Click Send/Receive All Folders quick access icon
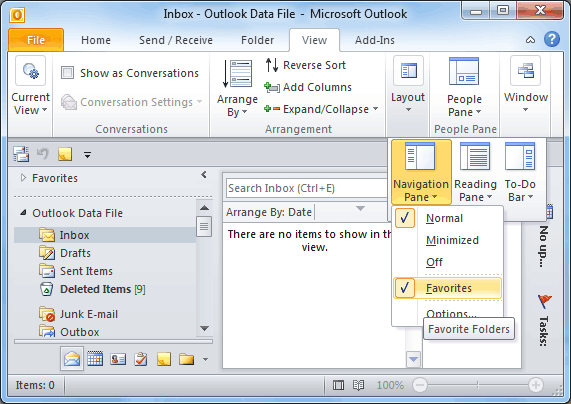Screen dimensions: 571x404 point(21,154)
